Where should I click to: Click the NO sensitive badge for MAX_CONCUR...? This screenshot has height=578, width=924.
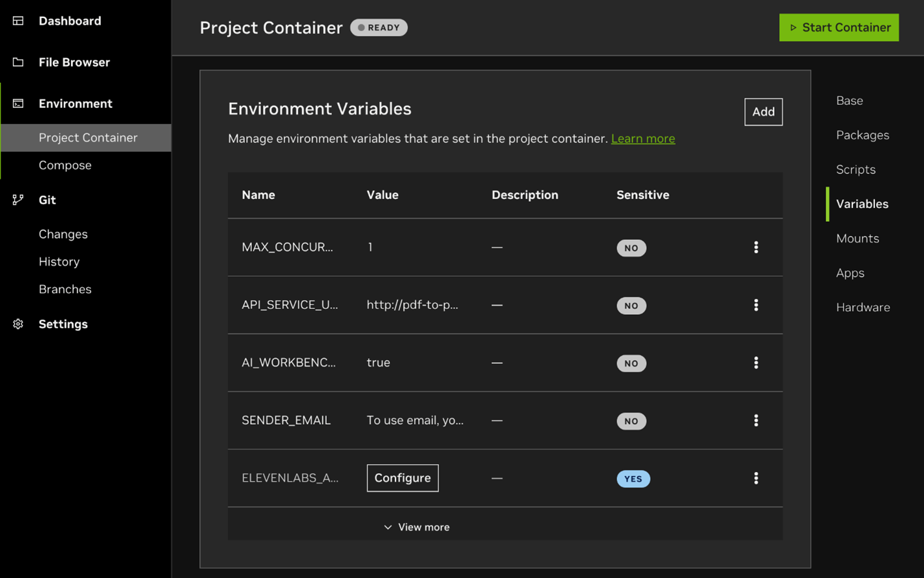tap(631, 248)
